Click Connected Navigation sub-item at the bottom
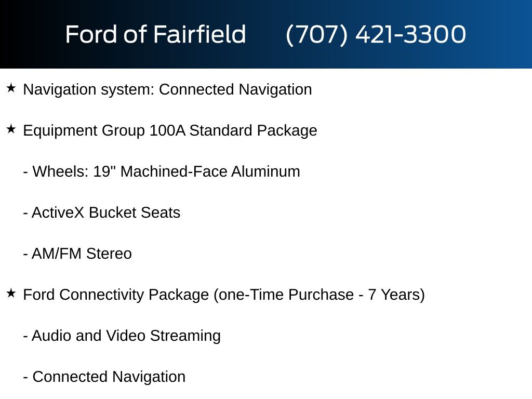532x399 pixels. click(x=109, y=377)
